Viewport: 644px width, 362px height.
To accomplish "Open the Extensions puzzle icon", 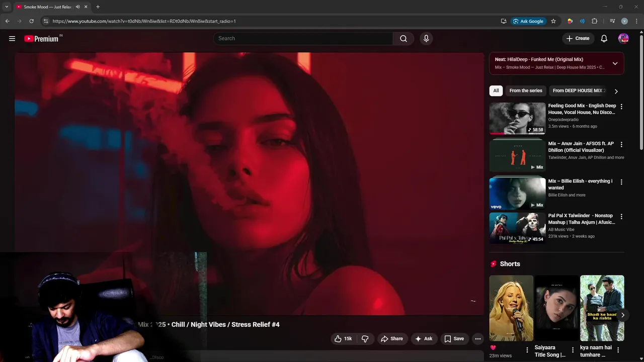I will [x=595, y=21].
